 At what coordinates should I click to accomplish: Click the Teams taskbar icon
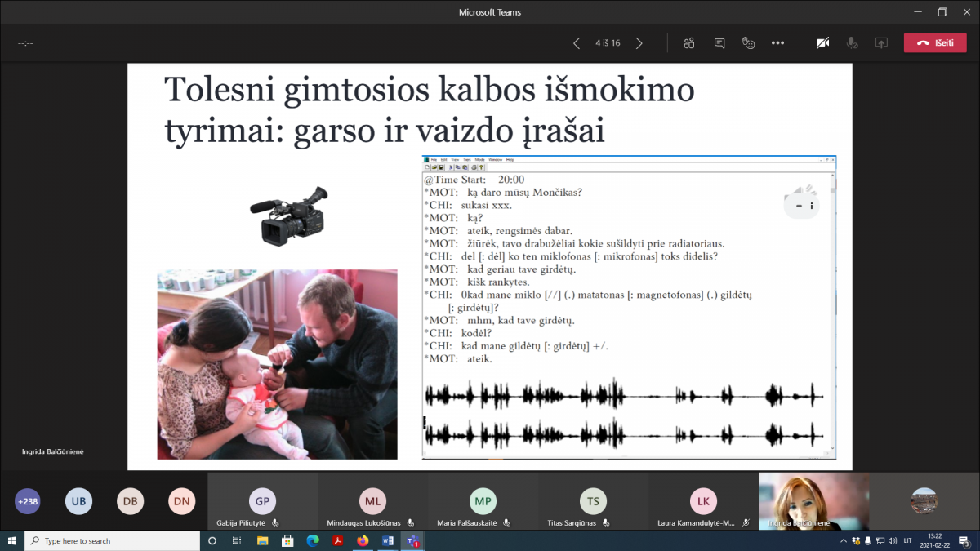point(413,540)
